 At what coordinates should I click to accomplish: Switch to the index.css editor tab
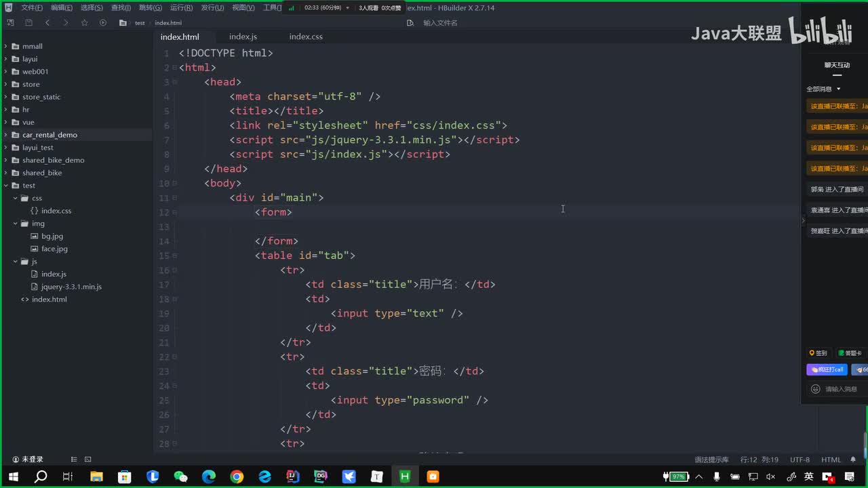306,37
